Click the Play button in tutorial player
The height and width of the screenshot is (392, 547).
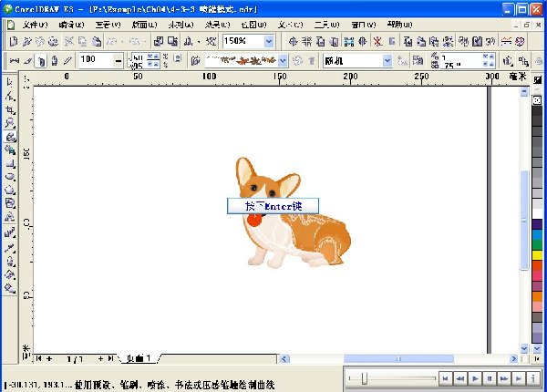(x=475, y=378)
